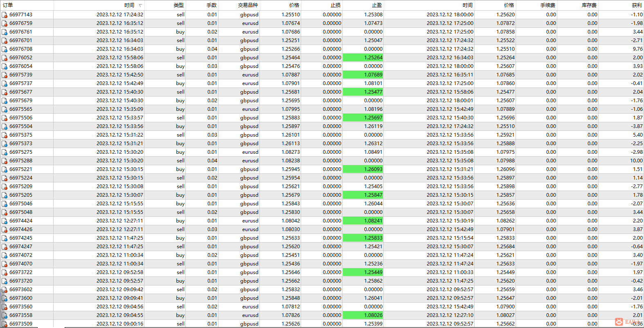Image resolution: width=644 pixels, height=328 pixels.
Task: Pick the icon of order 66975046
Action: click(x=5, y=204)
